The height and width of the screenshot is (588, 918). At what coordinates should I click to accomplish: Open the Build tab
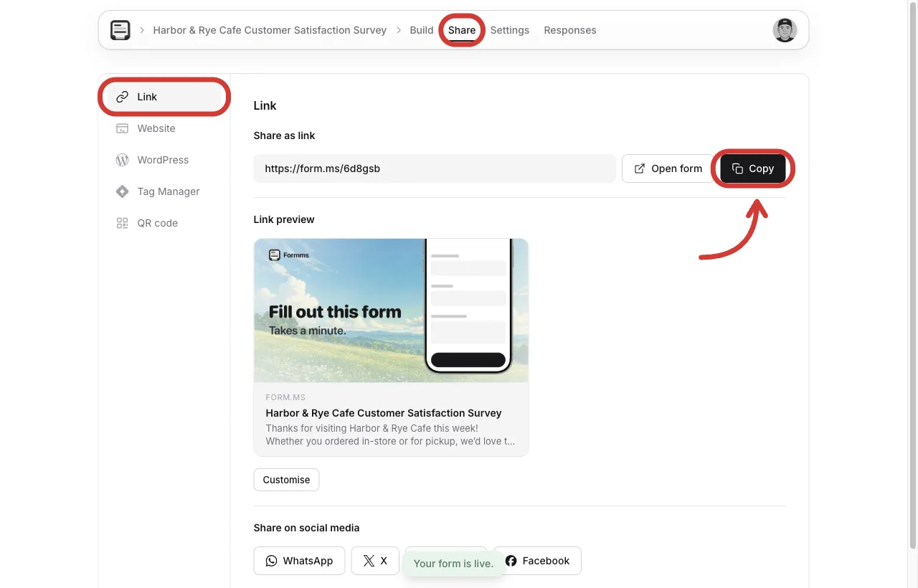[x=422, y=30]
